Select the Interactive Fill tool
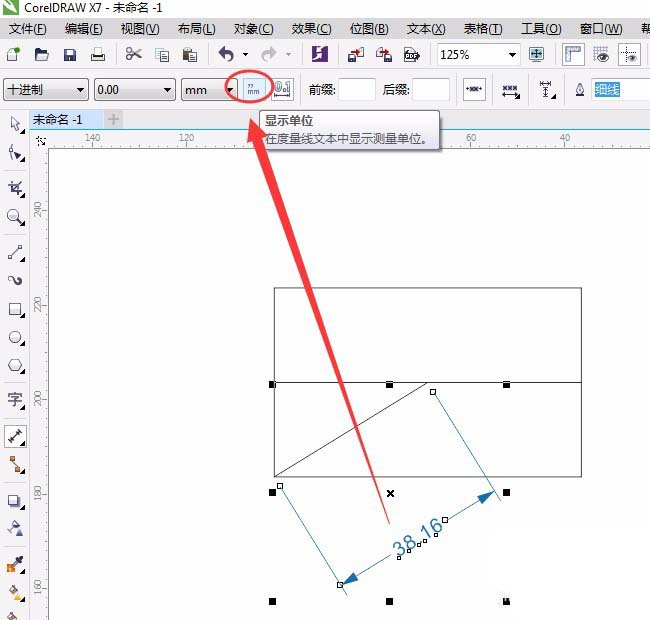Viewport: 650px width, 620px height. [x=16, y=593]
